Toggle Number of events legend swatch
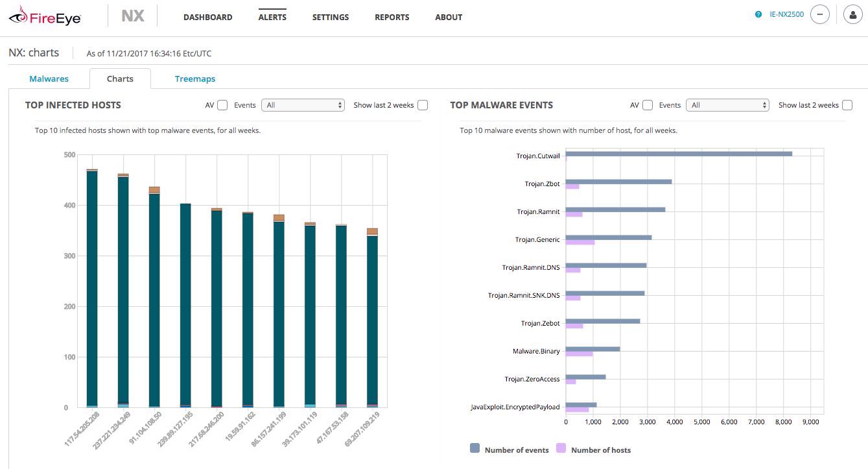The width and height of the screenshot is (868, 469). [475, 449]
